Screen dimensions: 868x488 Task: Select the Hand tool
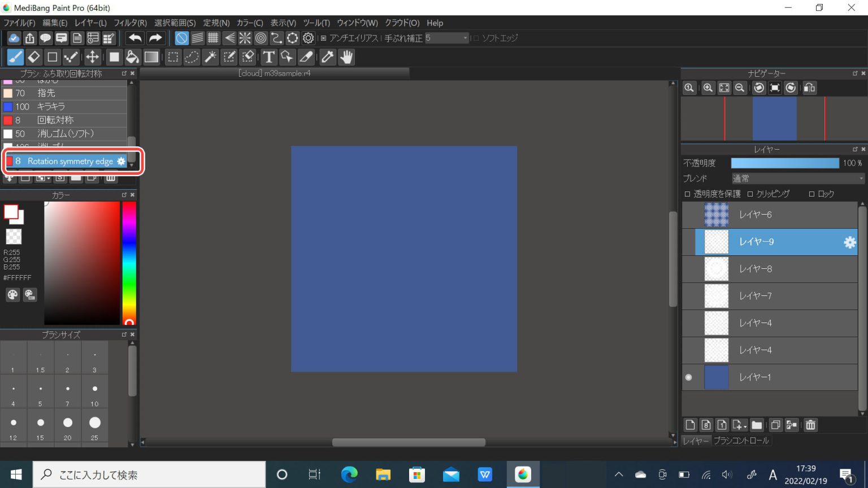click(x=346, y=57)
